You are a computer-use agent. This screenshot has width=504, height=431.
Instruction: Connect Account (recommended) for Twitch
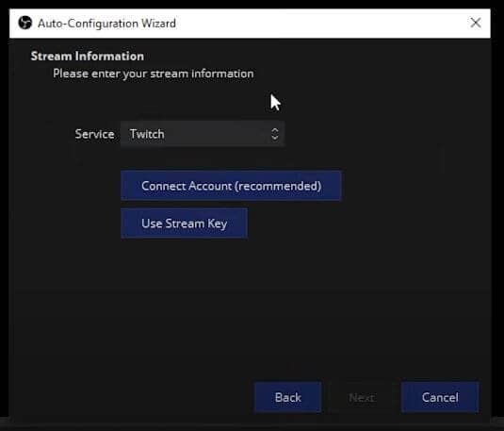(x=231, y=186)
